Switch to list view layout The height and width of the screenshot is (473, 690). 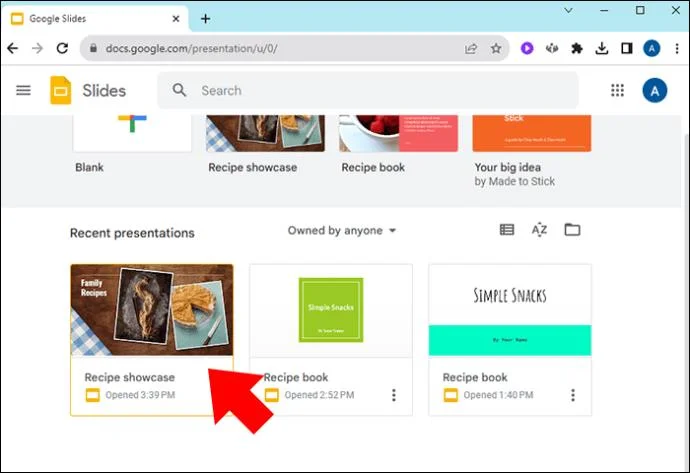(507, 230)
